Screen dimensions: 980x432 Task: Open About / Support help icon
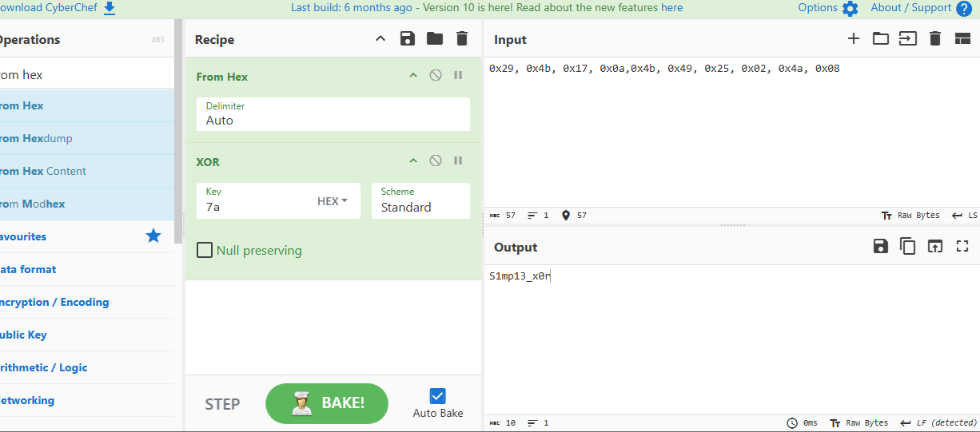point(964,9)
